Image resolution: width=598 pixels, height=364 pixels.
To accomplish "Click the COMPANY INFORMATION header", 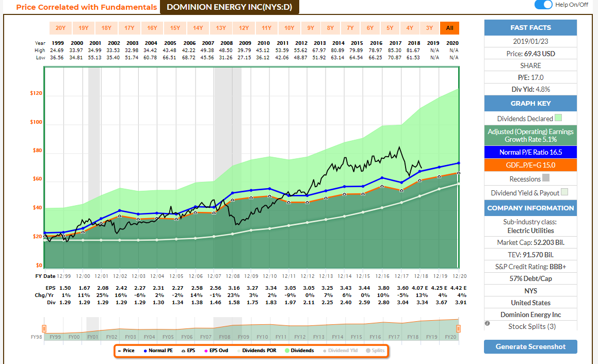I will tap(530, 208).
